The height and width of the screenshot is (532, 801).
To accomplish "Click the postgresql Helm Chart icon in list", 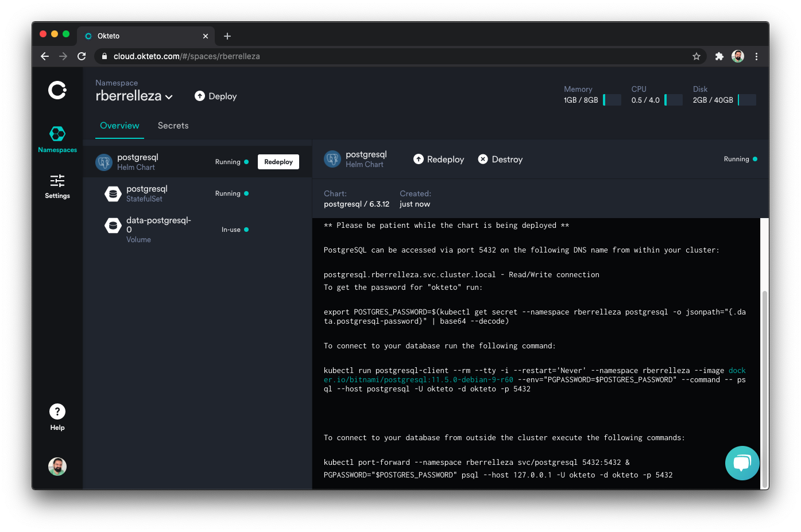I will coord(104,162).
